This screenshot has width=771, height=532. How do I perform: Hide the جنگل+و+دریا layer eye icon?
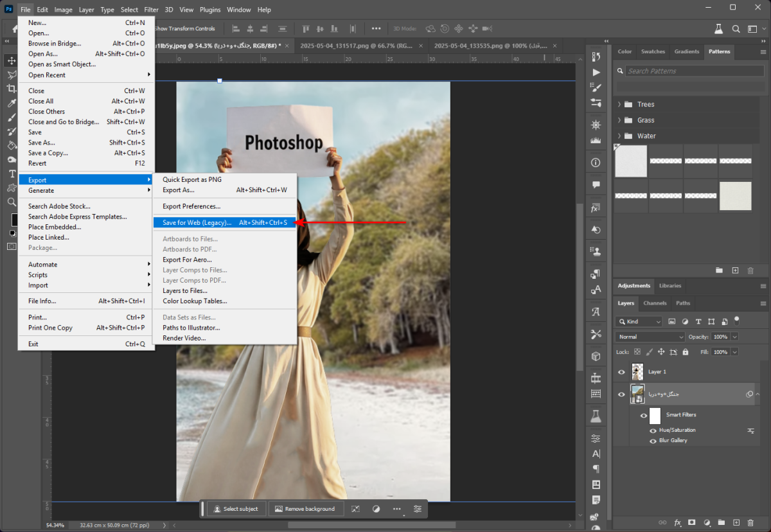621,395
